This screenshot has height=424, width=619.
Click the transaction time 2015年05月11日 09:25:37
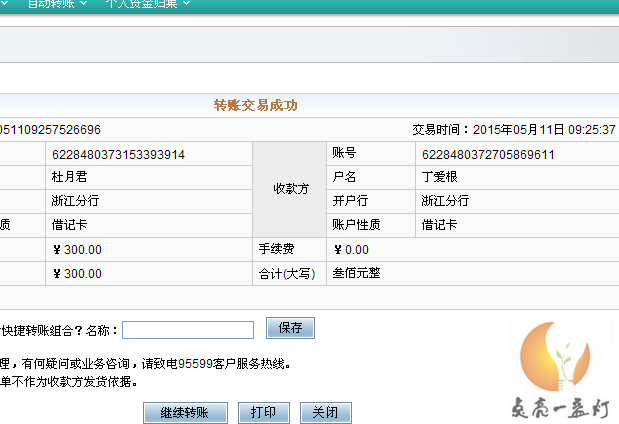tap(544, 129)
